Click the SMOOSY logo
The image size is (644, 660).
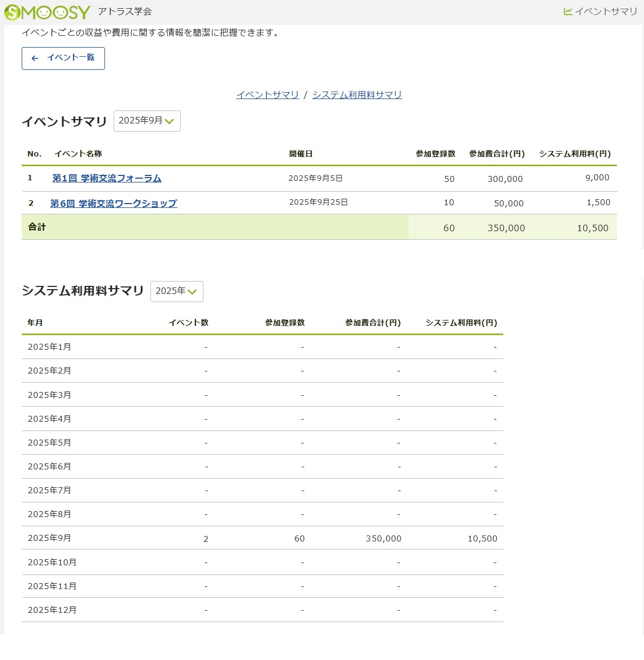pos(48,12)
